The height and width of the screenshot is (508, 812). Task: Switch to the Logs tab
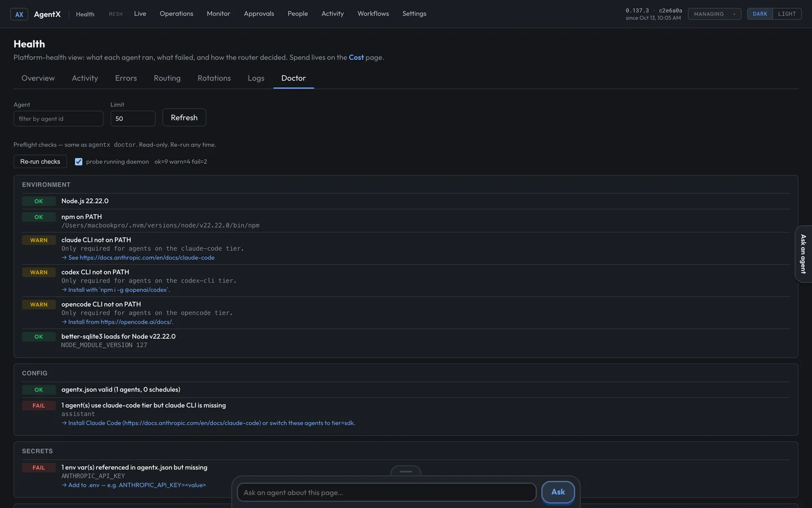pos(256,78)
